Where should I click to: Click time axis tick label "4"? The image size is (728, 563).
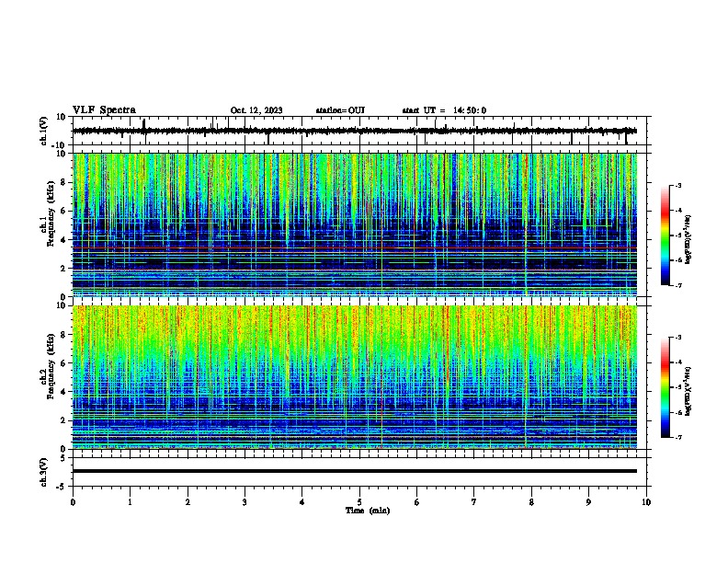point(302,502)
